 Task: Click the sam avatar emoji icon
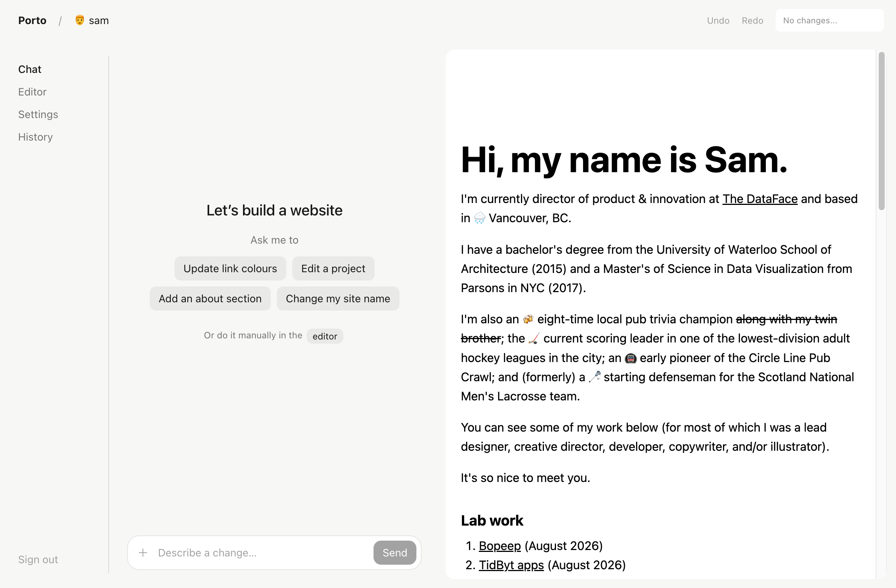[x=79, y=20]
